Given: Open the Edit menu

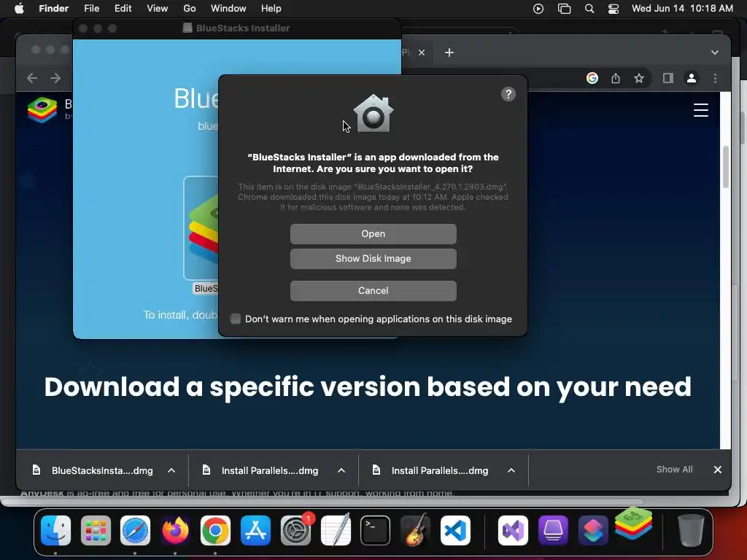Looking at the screenshot, I should [x=123, y=9].
